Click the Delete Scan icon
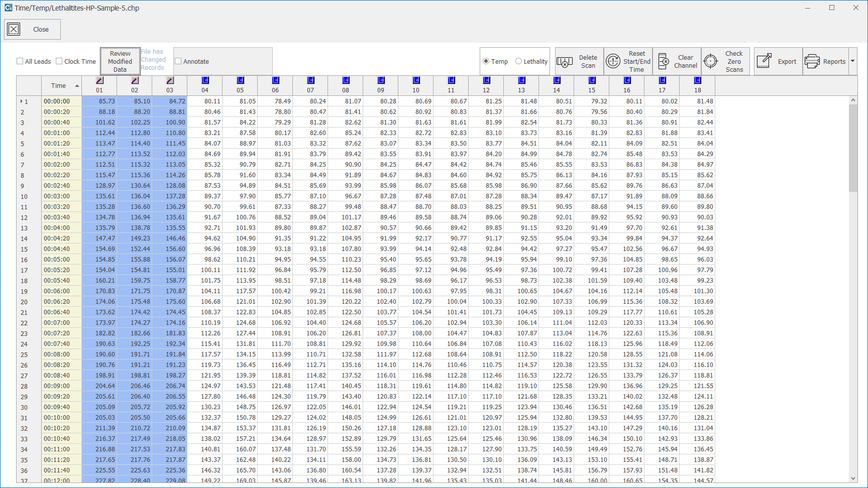 pos(565,62)
